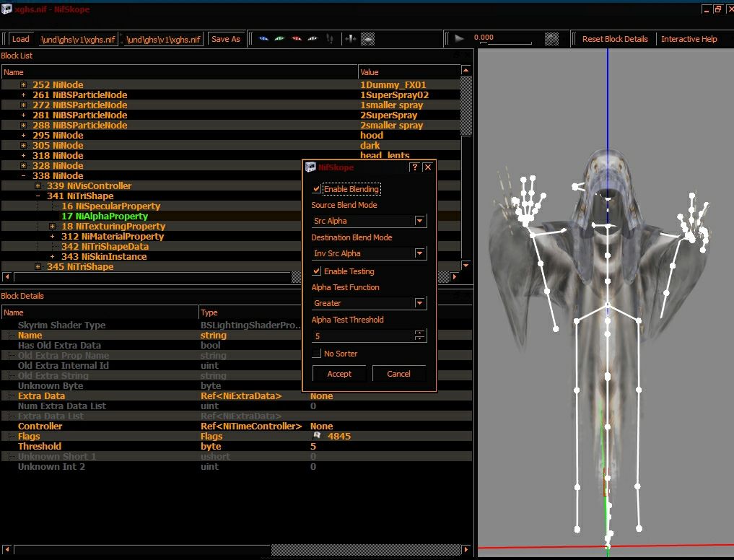734x560 pixels.
Task: Collapse the 341 NiTriShape branch
Action: [x=38, y=196]
